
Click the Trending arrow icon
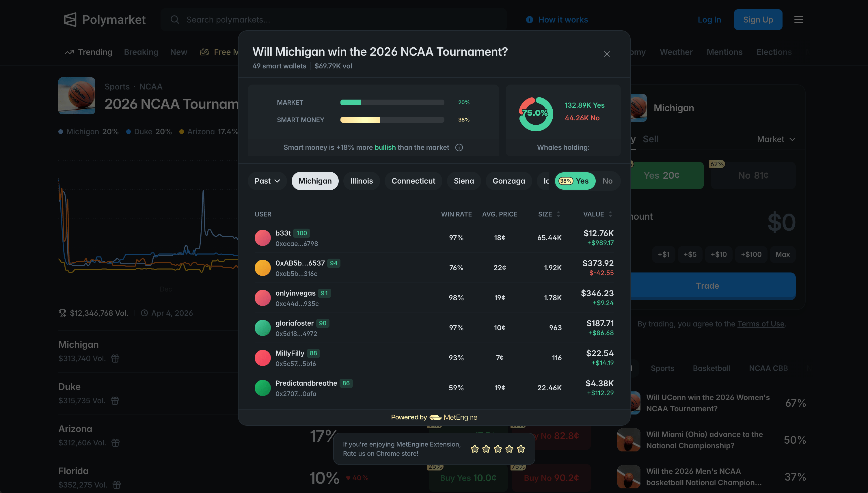[x=69, y=52]
